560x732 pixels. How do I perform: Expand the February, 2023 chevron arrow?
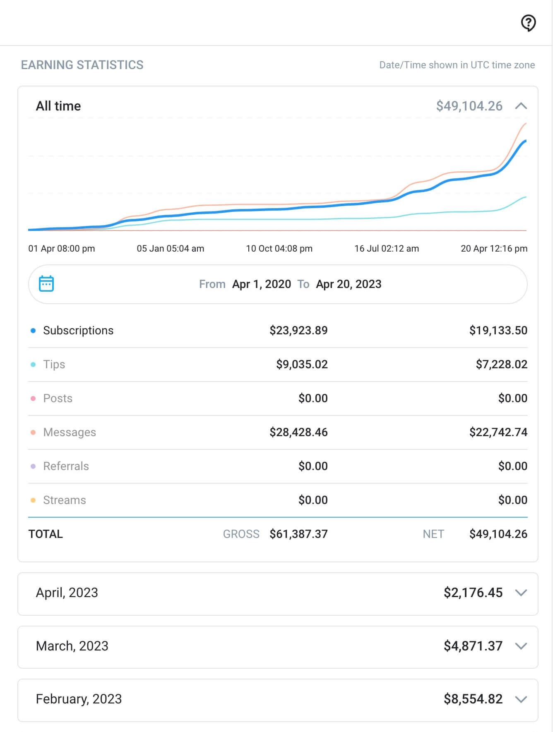[x=521, y=699]
